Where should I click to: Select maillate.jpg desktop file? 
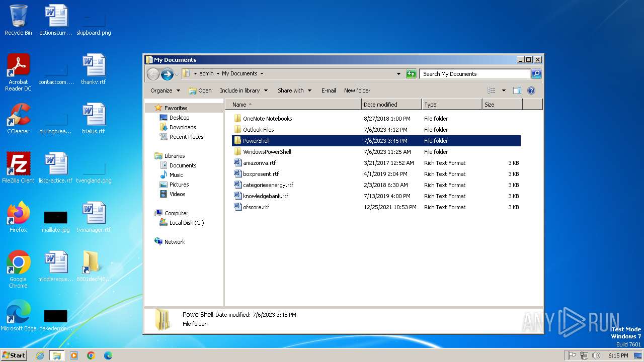(56, 221)
